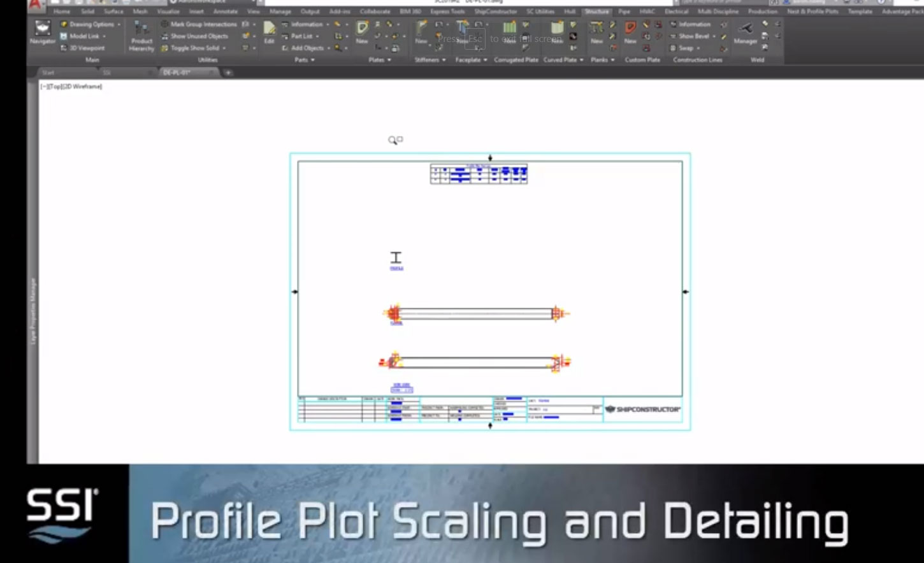Click Swap in Construction Lines panel
924x563 pixels.
point(687,48)
